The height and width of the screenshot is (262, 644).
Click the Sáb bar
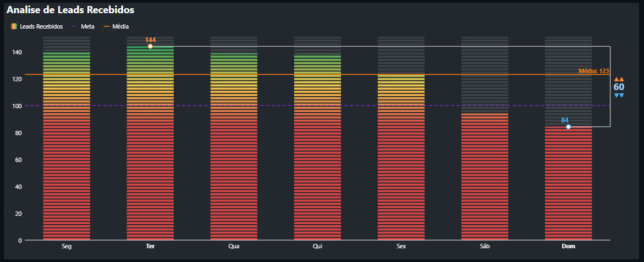[x=485, y=177]
